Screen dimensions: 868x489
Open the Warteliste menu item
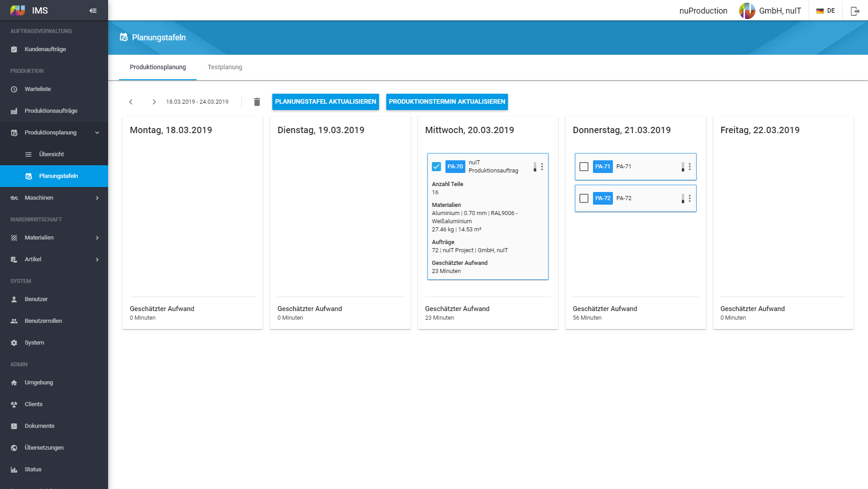click(x=54, y=89)
